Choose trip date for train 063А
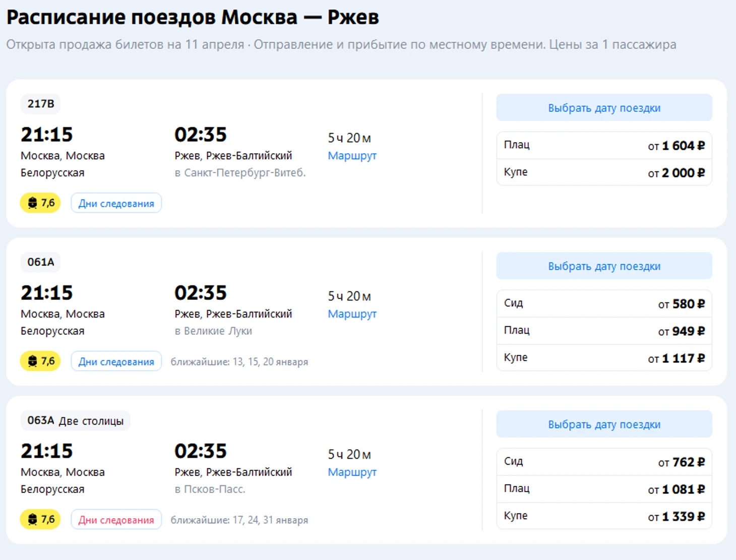 pos(604,424)
